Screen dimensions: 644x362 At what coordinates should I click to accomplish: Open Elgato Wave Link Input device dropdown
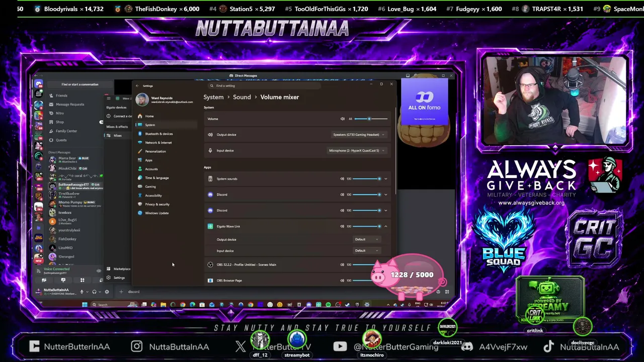click(x=366, y=250)
